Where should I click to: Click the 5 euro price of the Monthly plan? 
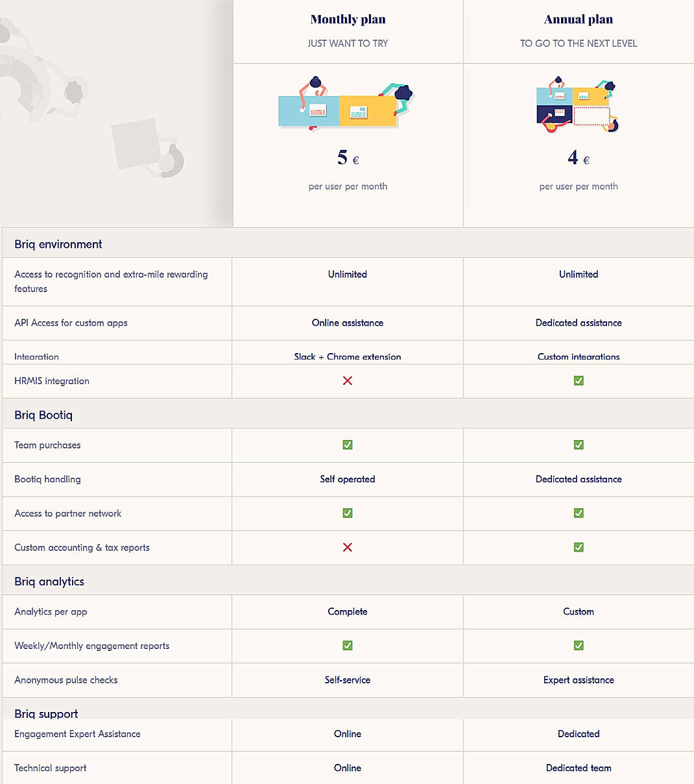click(x=347, y=157)
